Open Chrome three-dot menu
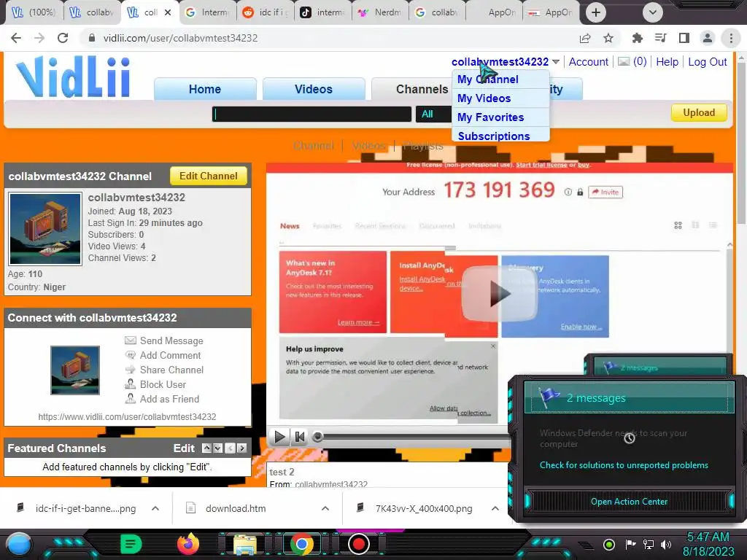 pos(731,38)
